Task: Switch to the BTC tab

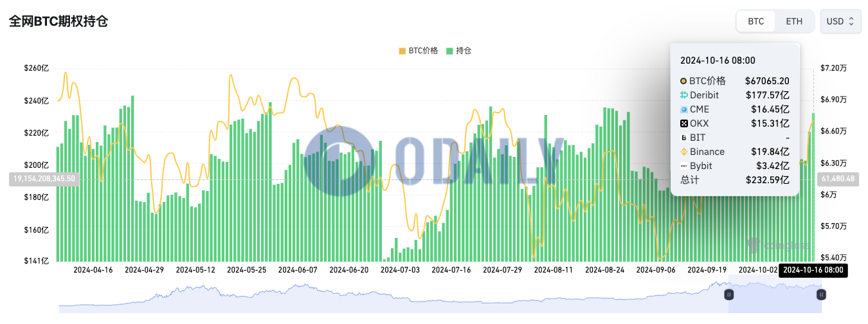Action: [x=756, y=21]
